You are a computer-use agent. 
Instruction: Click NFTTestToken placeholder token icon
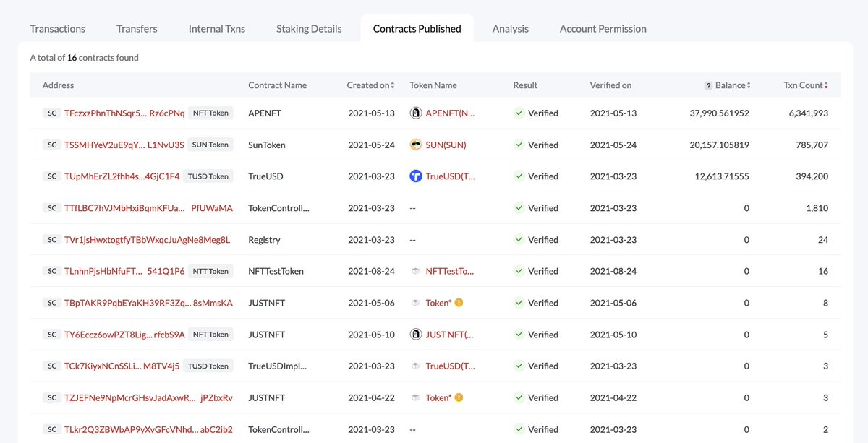point(416,271)
